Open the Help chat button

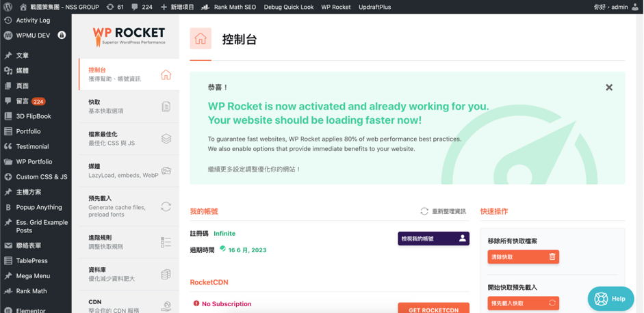click(x=610, y=299)
